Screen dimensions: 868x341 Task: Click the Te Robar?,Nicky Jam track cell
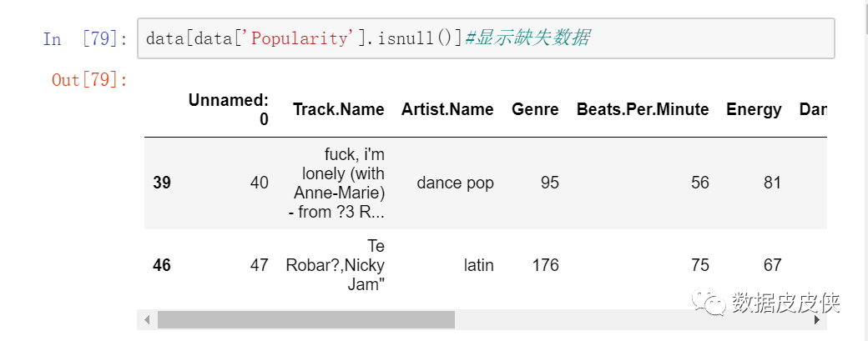coord(335,265)
